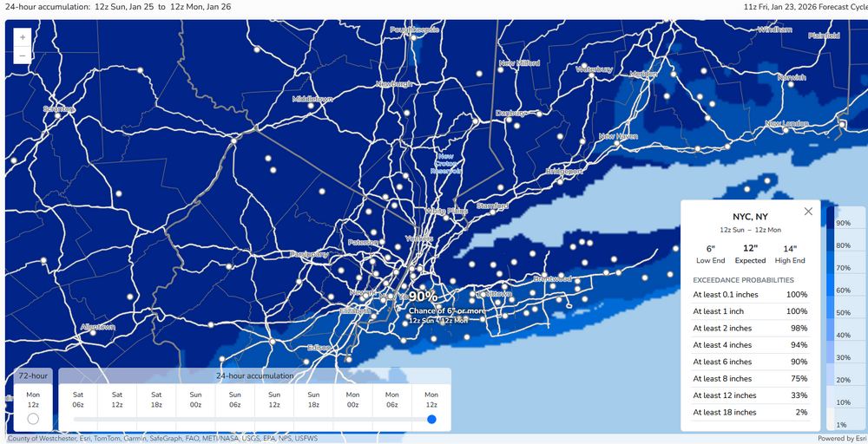This screenshot has height=444, width=868.
Task: Zoom out of the snowfall map
Action: tap(23, 55)
